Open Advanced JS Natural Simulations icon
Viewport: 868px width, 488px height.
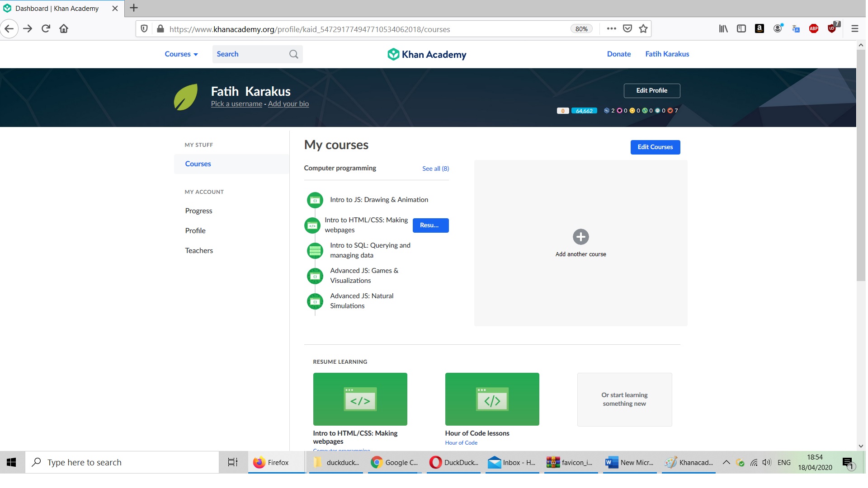coord(315,301)
